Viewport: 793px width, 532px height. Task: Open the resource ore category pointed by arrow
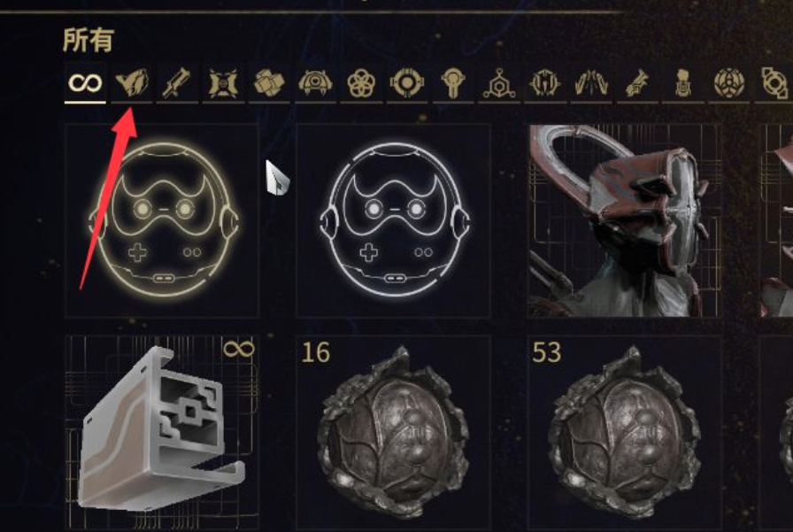(132, 83)
